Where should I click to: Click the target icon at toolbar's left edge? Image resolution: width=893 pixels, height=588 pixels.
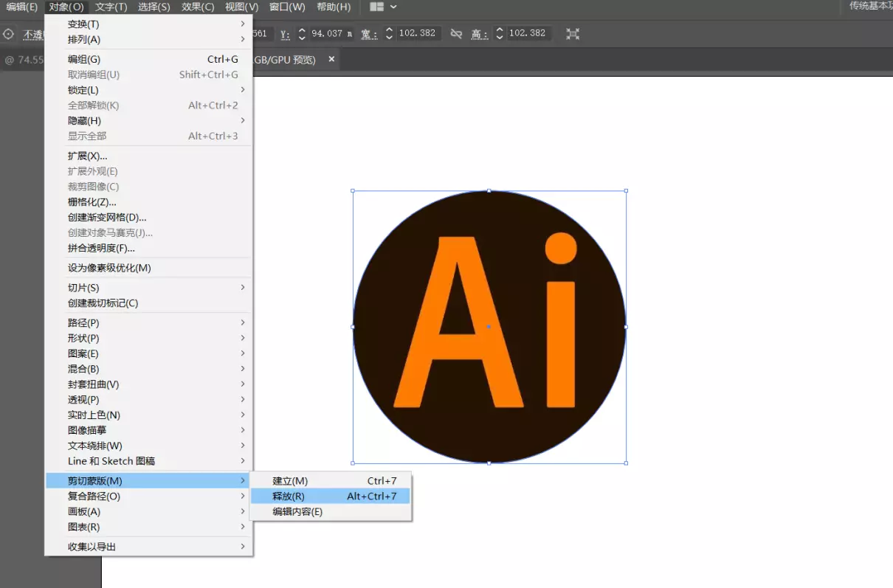pyautogui.click(x=9, y=34)
